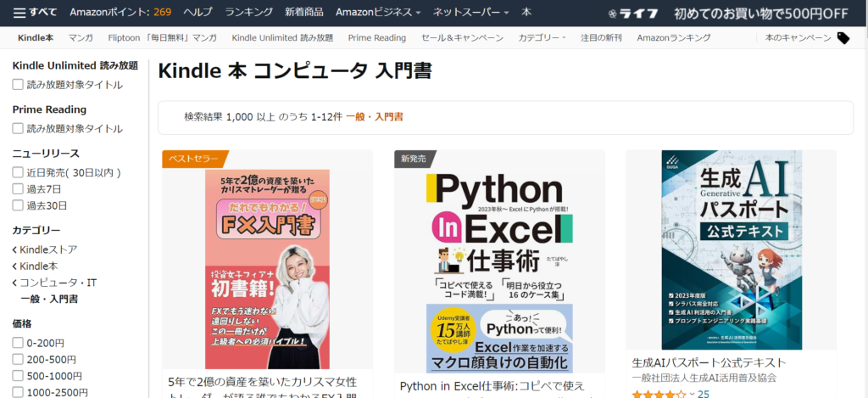The height and width of the screenshot is (398, 868).
Task: Open the ネットスーパー dropdown menu
Action: pyautogui.click(x=470, y=13)
